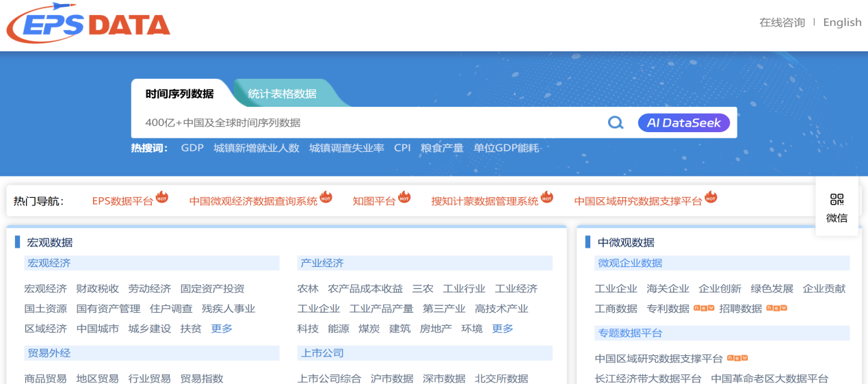Open 残疾人事业 database
Viewport: 868px width, 384px height.
tap(228, 309)
